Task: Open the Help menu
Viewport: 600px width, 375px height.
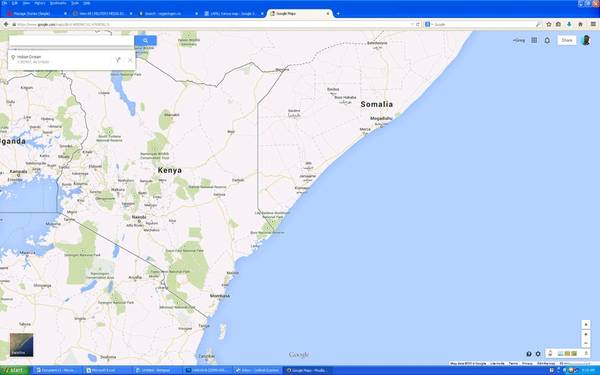Action: (87, 3)
